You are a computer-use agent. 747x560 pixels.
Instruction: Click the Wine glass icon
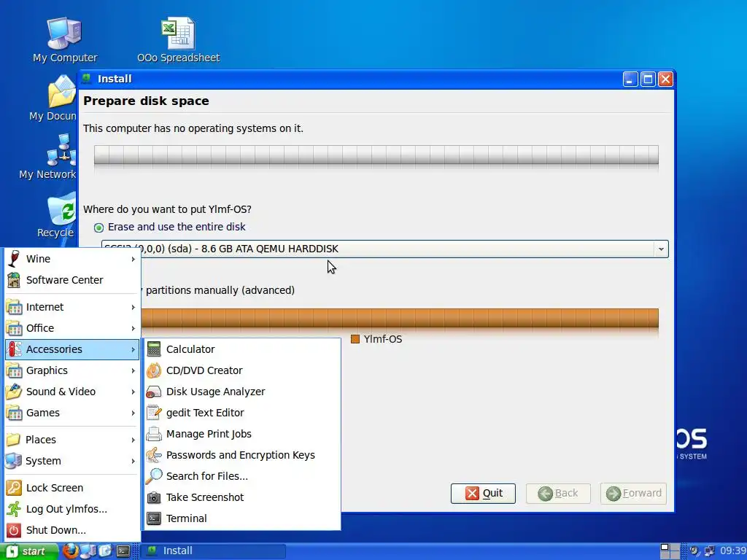(x=14, y=259)
